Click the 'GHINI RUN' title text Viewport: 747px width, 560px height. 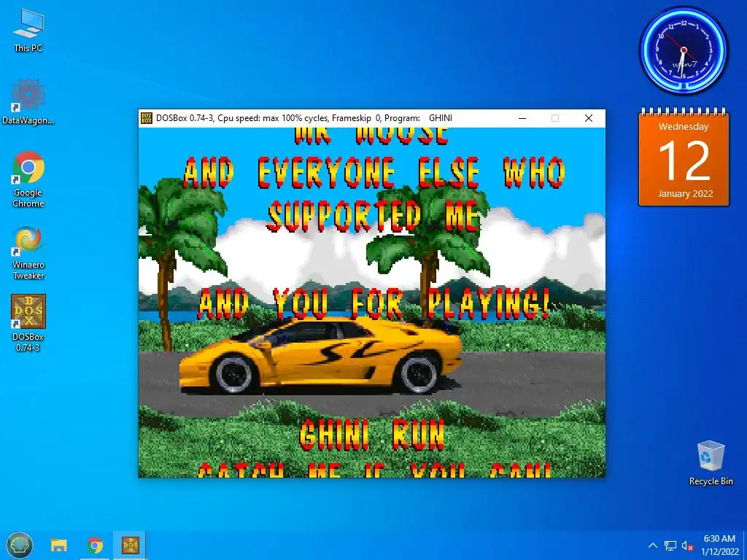tap(372, 435)
